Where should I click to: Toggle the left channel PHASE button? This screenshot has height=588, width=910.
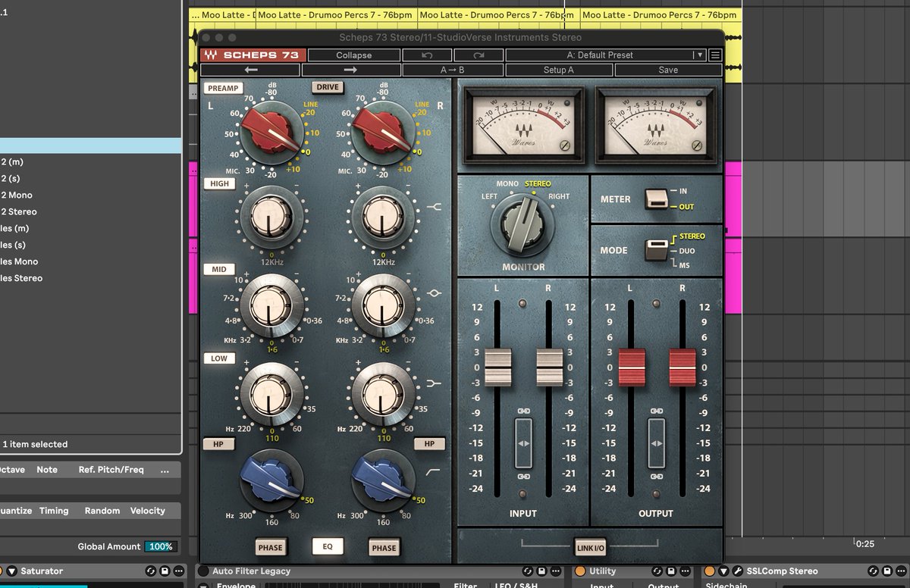coord(270,547)
